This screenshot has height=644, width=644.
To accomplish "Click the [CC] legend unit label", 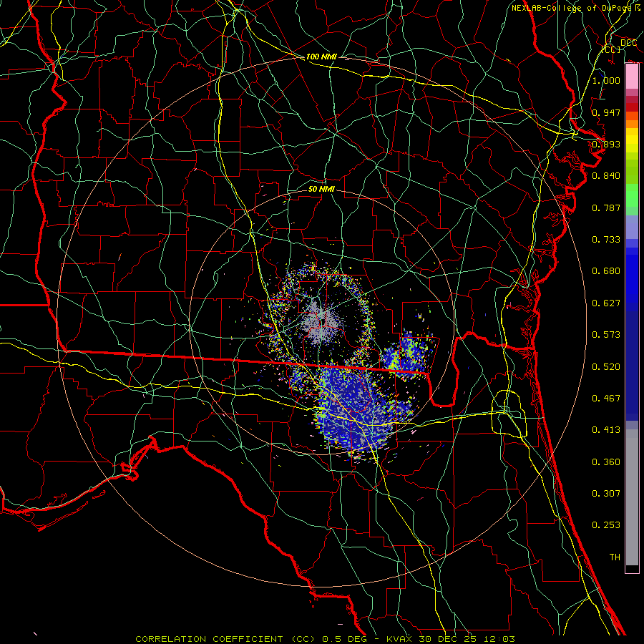I will click(x=611, y=49).
